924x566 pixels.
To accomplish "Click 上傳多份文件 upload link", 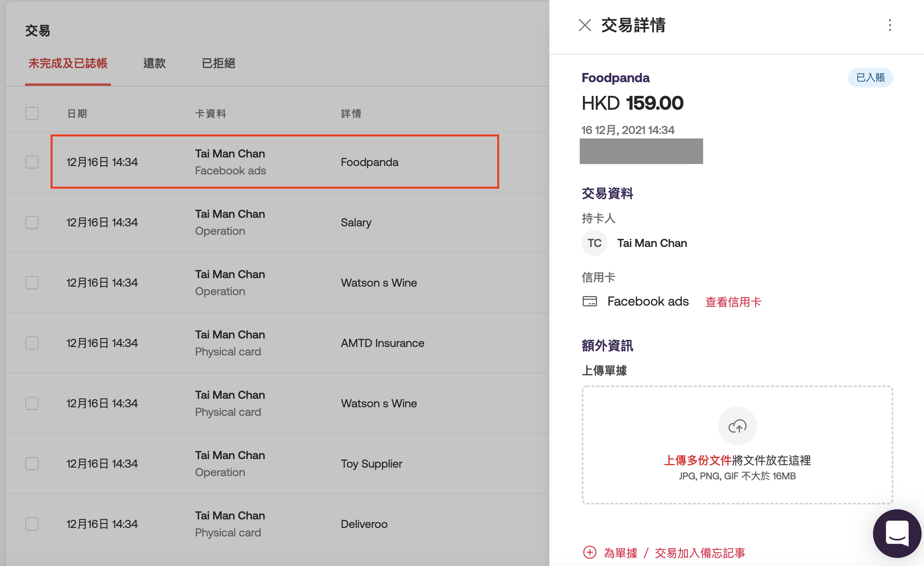I will 697,460.
